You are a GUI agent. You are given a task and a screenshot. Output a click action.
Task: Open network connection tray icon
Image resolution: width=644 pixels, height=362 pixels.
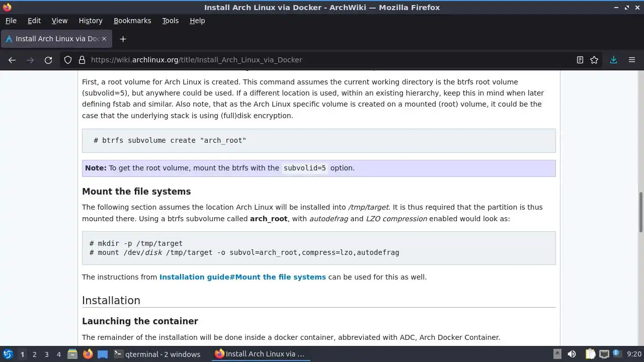point(604,354)
